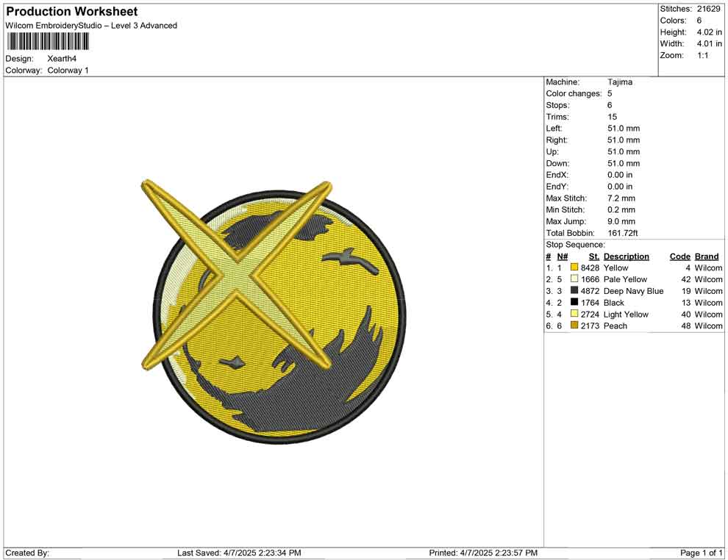Click the 'Pale Yellow' description text
Screen dimensions: 728x560
click(625, 279)
